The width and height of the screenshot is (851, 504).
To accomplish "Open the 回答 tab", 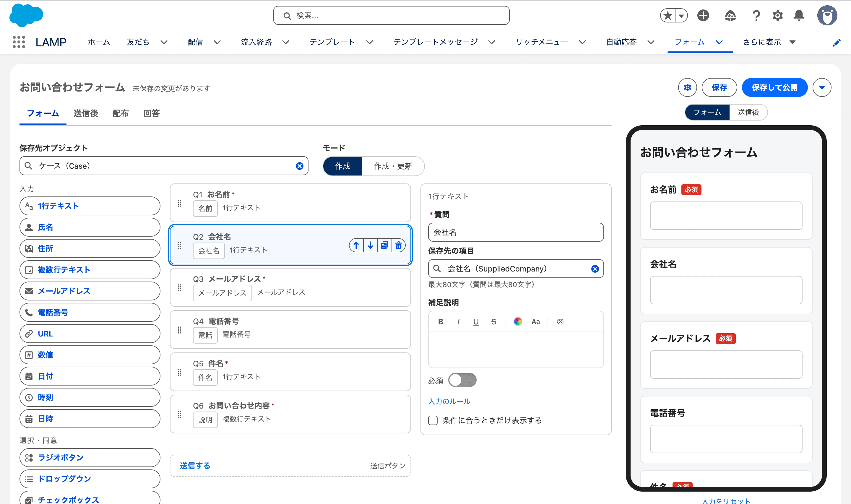I will [152, 113].
